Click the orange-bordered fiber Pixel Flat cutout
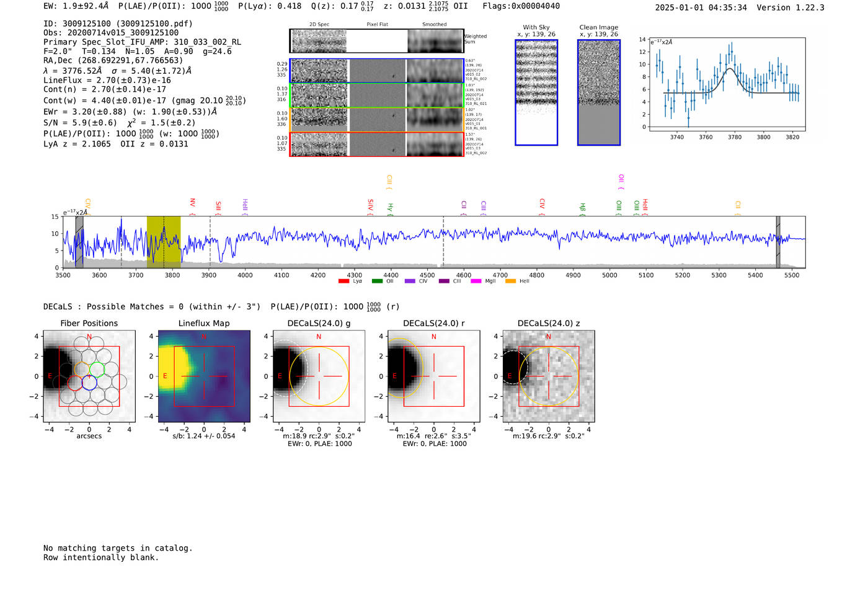Viewport: 868px width, 591px height. pyautogui.click(x=377, y=120)
